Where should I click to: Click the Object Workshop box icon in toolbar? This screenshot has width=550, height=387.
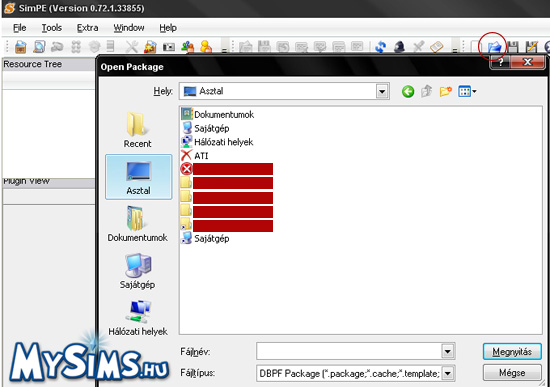pyautogui.click(x=21, y=46)
